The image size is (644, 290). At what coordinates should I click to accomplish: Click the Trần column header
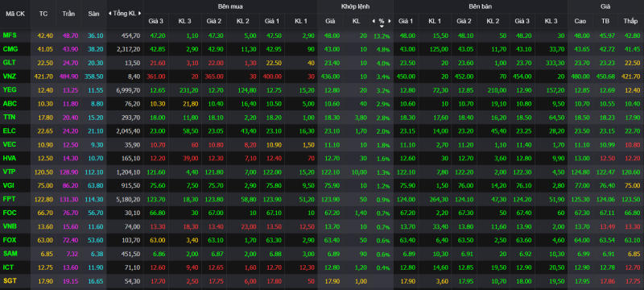pyautogui.click(x=68, y=14)
